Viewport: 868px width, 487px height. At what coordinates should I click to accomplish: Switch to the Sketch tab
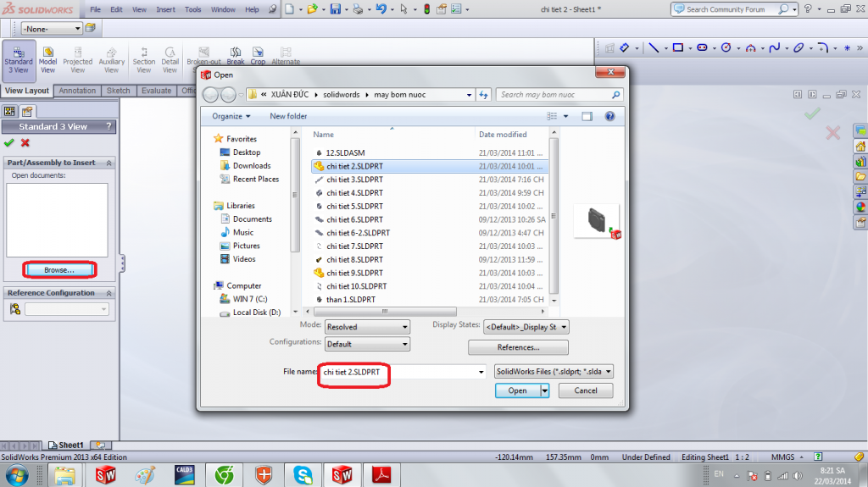pyautogui.click(x=119, y=91)
